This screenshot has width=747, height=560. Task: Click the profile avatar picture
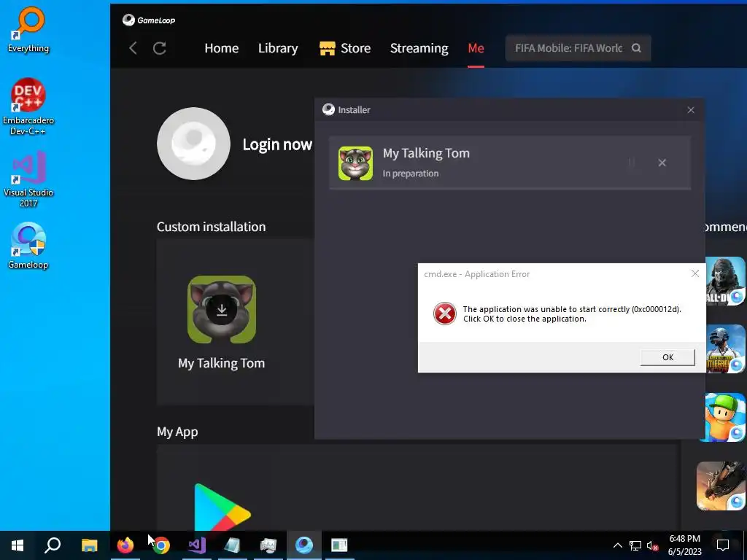[193, 144]
